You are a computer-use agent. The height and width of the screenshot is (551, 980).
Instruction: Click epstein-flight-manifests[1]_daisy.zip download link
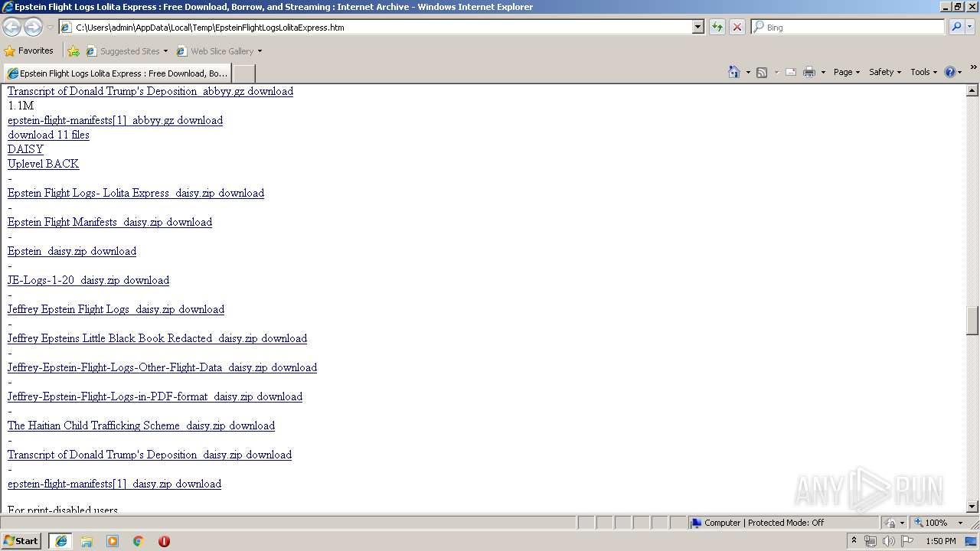(114, 484)
